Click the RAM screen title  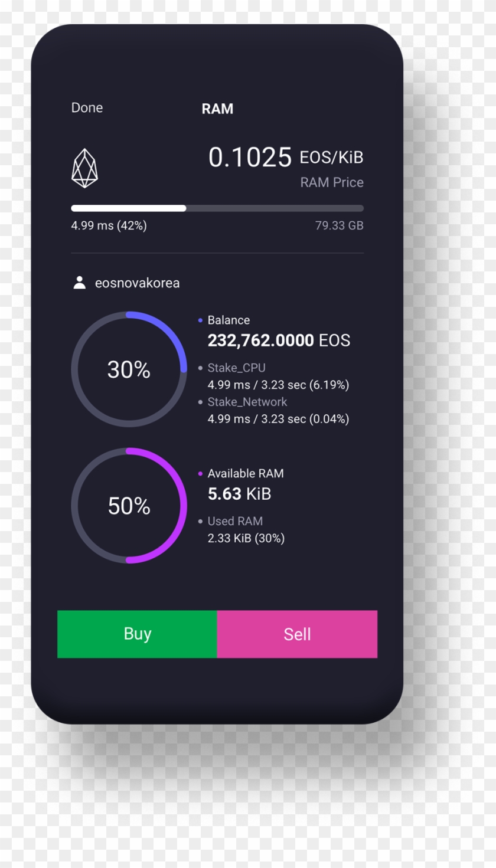click(217, 109)
